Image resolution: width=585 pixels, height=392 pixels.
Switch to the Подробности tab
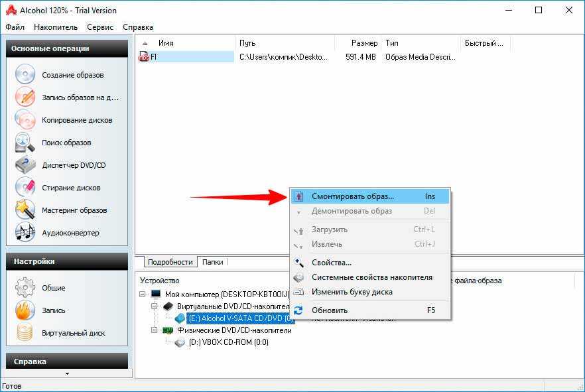(x=170, y=262)
